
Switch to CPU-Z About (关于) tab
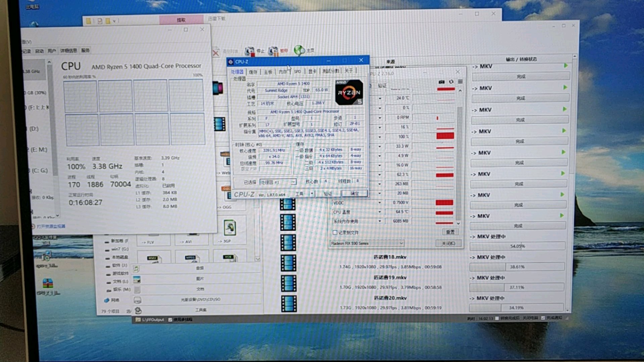tap(349, 71)
